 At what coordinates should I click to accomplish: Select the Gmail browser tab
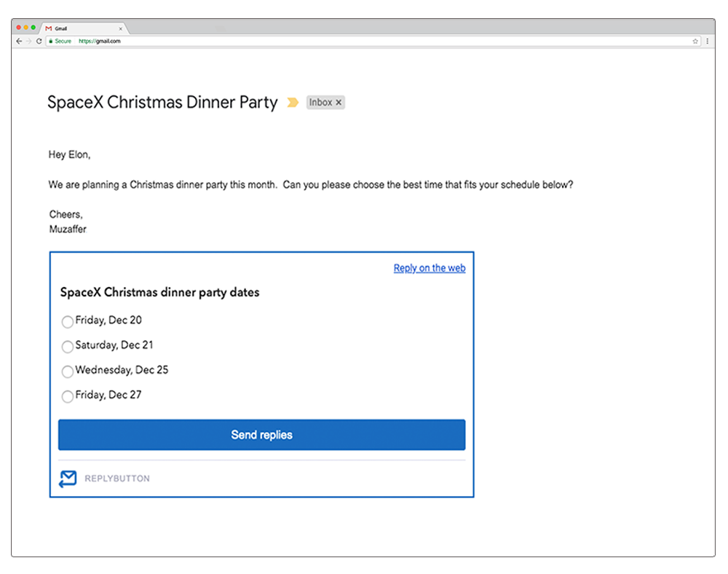coord(84,28)
